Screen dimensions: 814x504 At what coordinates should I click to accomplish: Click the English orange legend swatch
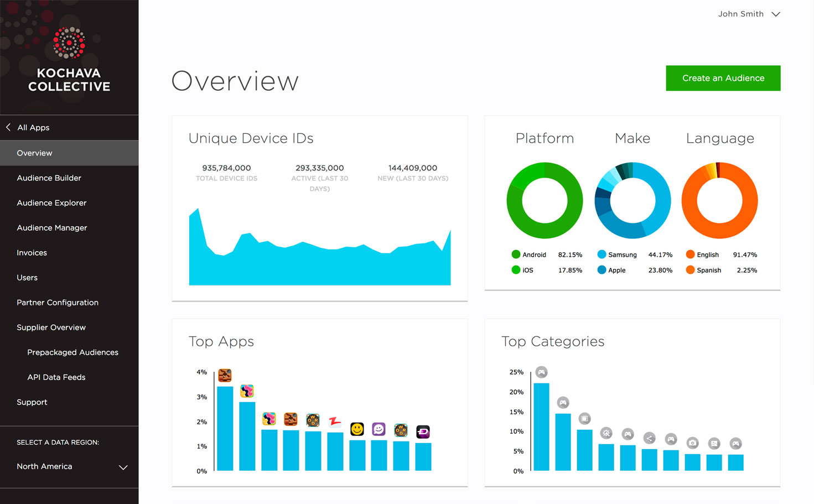(x=690, y=254)
